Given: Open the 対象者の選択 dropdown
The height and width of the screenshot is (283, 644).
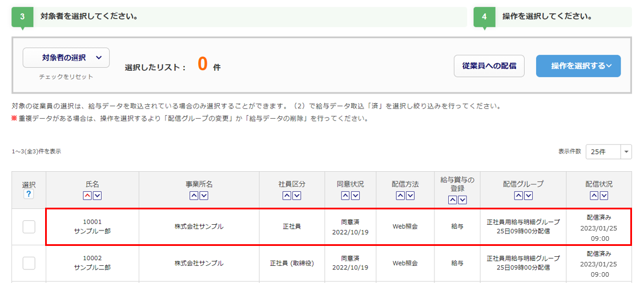Looking at the screenshot, I should 66,58.
